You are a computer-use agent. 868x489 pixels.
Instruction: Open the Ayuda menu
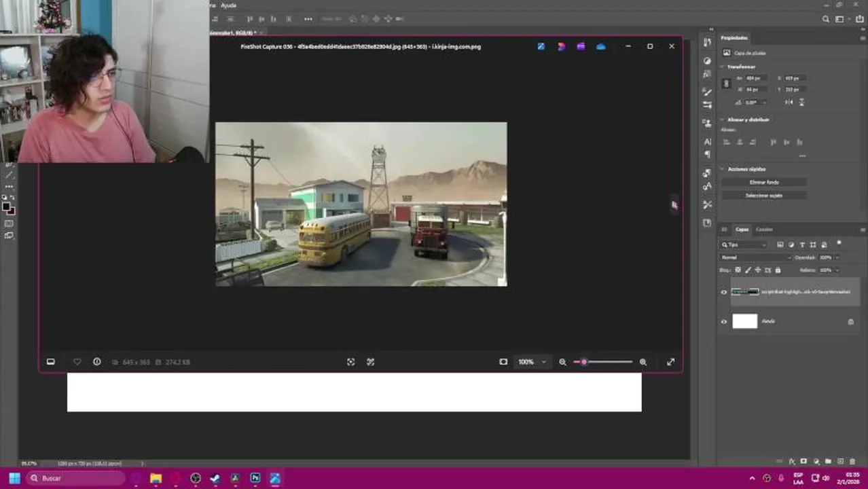pos(229,5)
